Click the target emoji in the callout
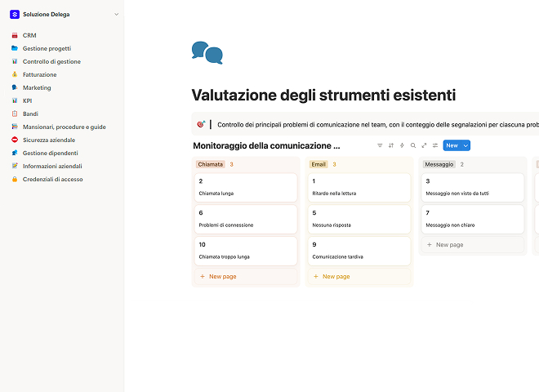The height and width of the screenshot is (392, 539). click(x=201, y=124)
